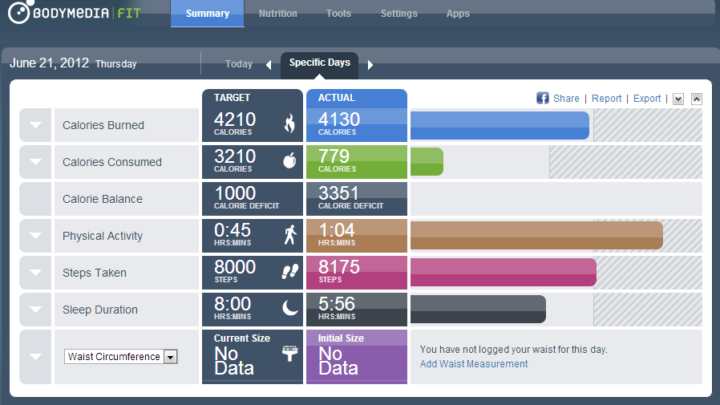Switch to the Settings tab

point(399,13)
